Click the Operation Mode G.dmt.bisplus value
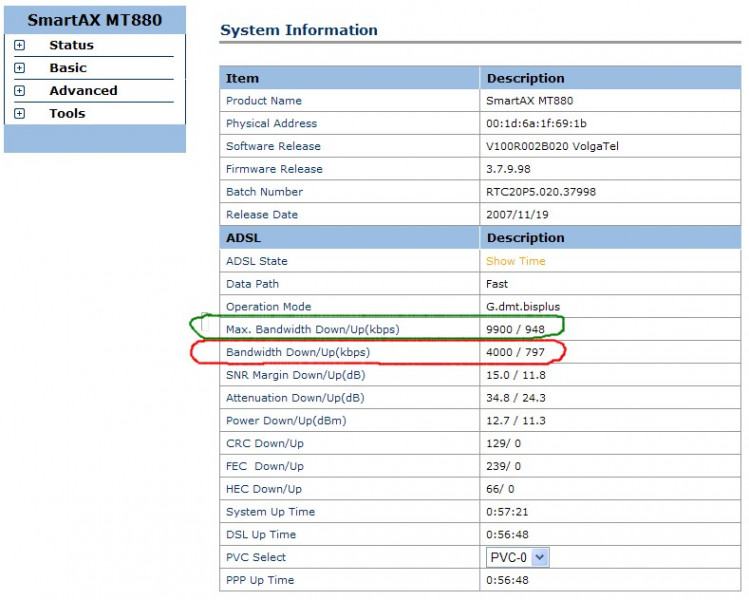The image size is (749, 600). [523, 307]
